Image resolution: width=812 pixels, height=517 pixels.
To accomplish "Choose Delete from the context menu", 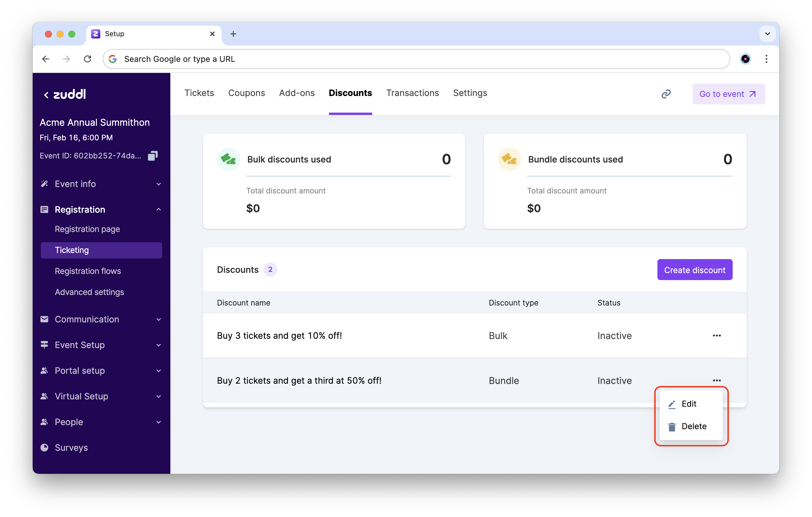I will (693, 426).
